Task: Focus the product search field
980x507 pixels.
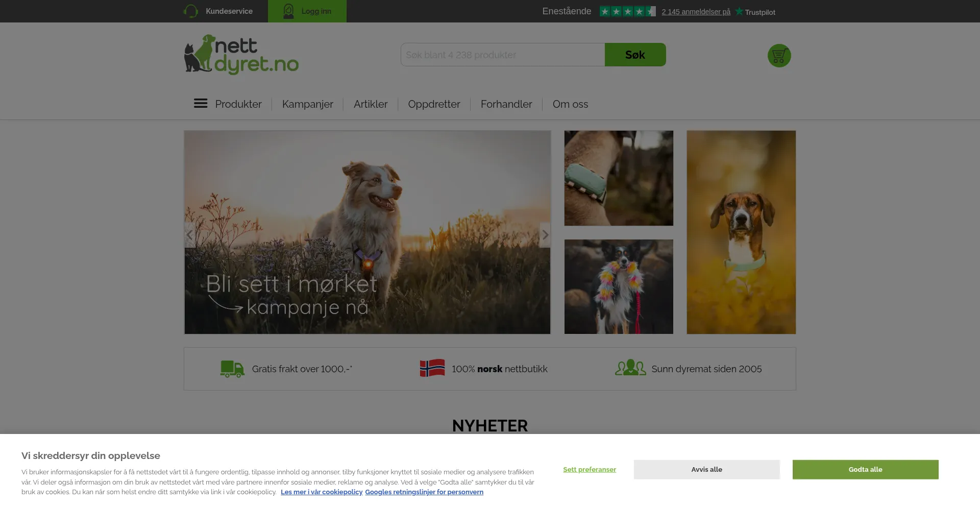Action: pyautogui.click(x=502, y=55)
